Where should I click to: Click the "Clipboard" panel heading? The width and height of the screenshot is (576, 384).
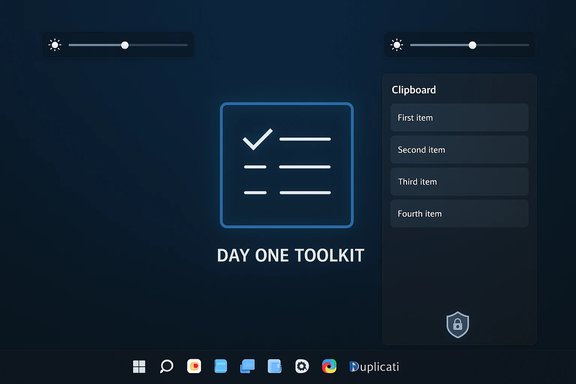click(x=414, y=90)
